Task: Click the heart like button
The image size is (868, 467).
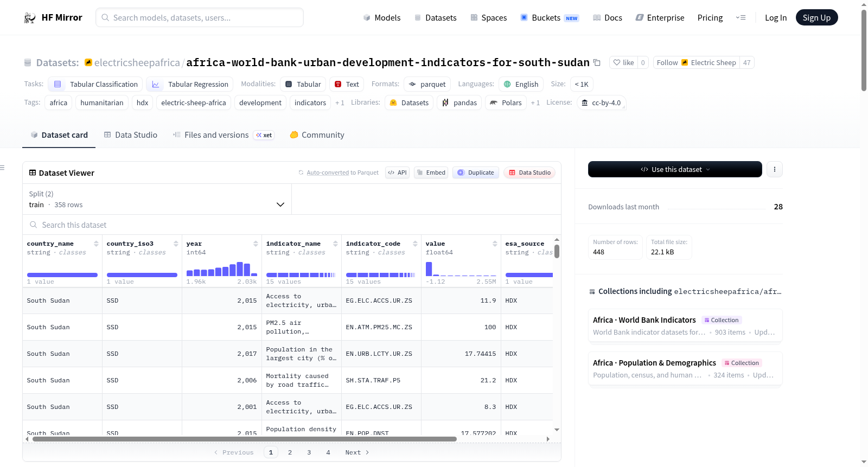Action: point(623,62)
